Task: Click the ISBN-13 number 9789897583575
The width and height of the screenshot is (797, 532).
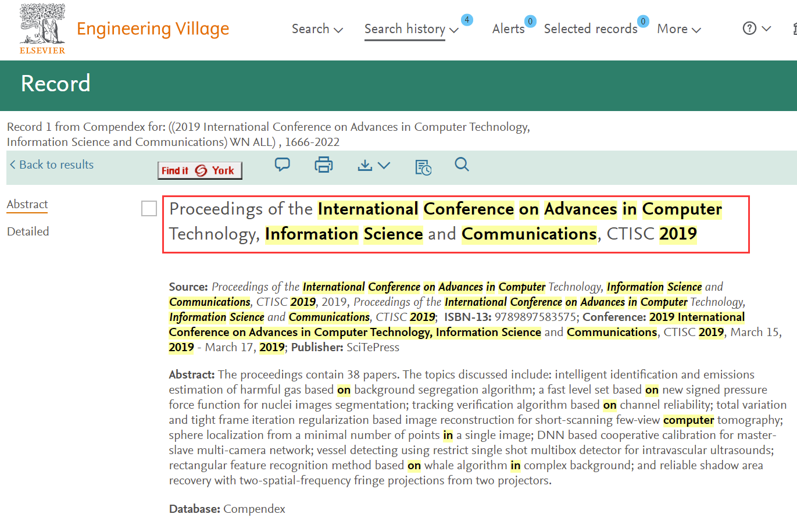Action: [535, 317]
